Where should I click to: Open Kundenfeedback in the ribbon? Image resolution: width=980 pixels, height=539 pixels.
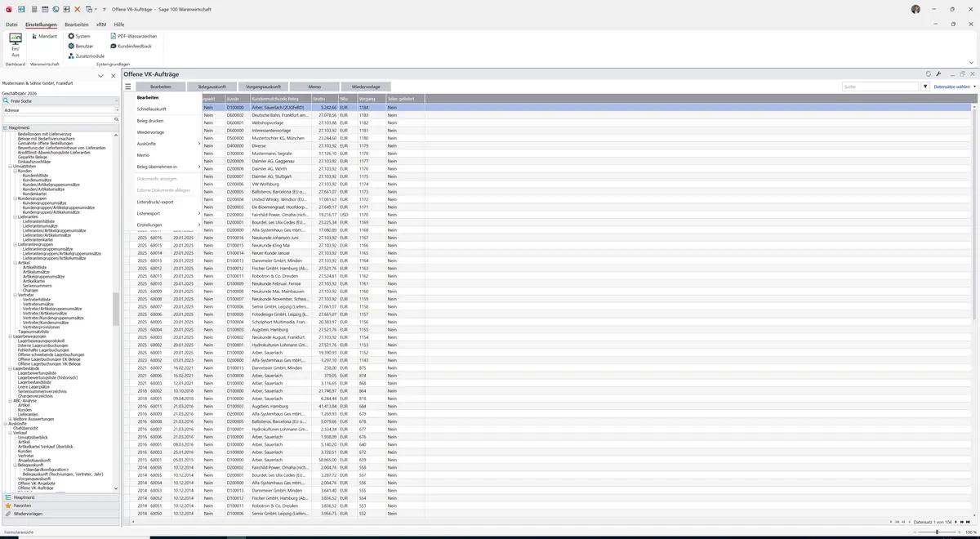(130, 47)
